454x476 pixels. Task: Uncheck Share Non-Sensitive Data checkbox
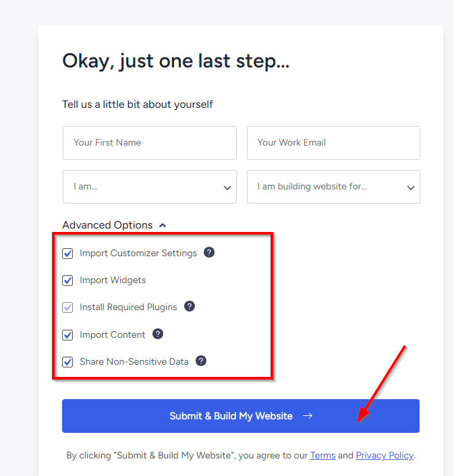pyautogui.click(x=67, y=362)
